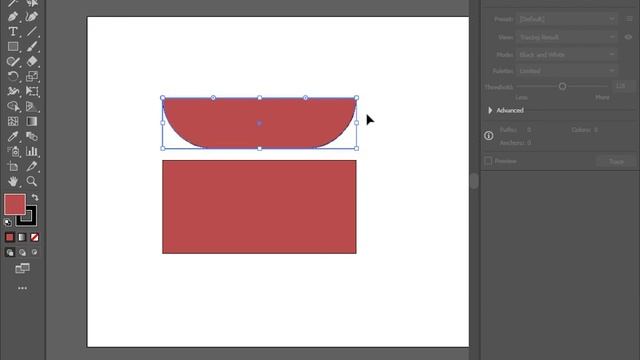Select the Hand tool
The height and width of the screenshot is (360, 640).
click(x=13, y=181)
